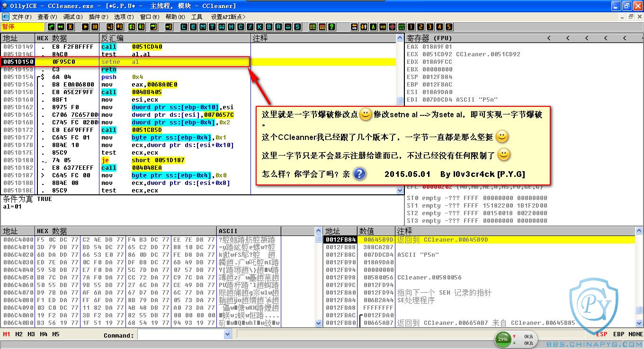The height and width of the screenshot is (349, 644).
Task: Open Windows list with the W icon
Action: pyautogui.click(x=222, y=27)
